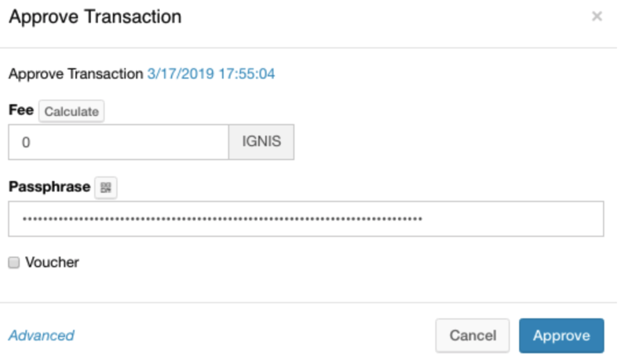Dismiss the dialog with the Cancel button
This screenshot has height=364, width=628.
[x=472, y=336]
